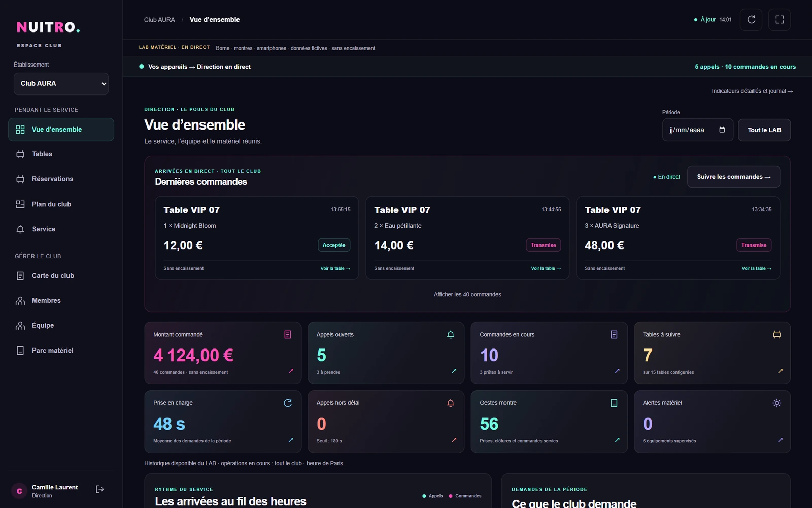Click Voir la table for Midnight Bloom order
The width and height of the screenshot is (812, 508).
click(x=335, y=268)
